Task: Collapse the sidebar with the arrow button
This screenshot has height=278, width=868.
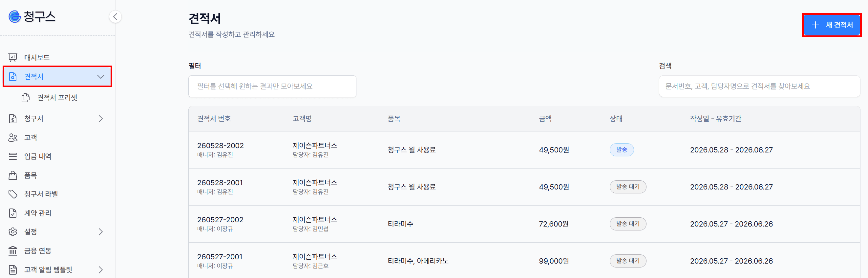Action: pyautogui.click(x=115, y=17)
